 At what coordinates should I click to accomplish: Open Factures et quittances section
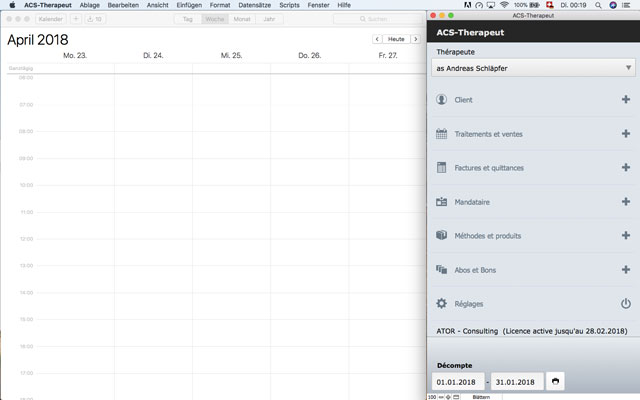[x=489, y=168]
